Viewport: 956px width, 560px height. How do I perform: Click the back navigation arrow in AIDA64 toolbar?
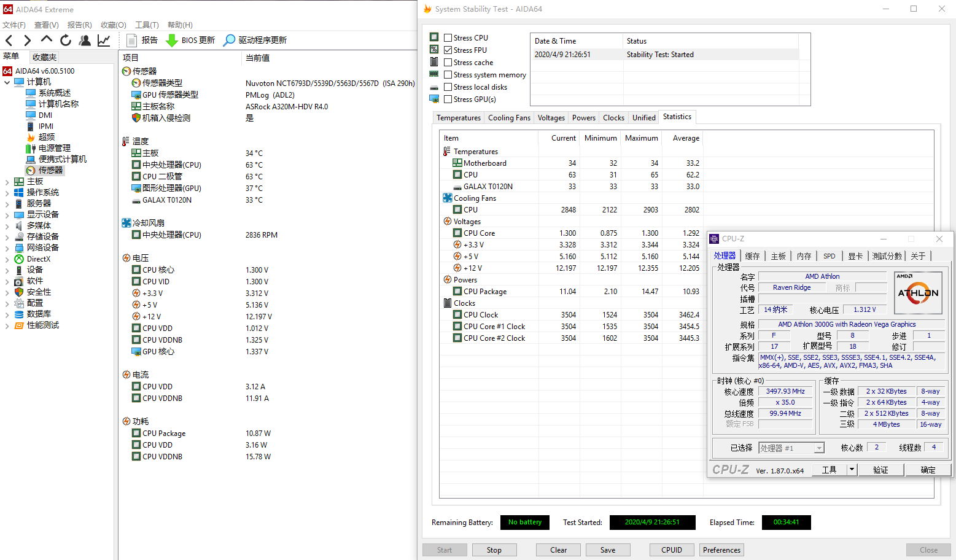tap(9, 41)
